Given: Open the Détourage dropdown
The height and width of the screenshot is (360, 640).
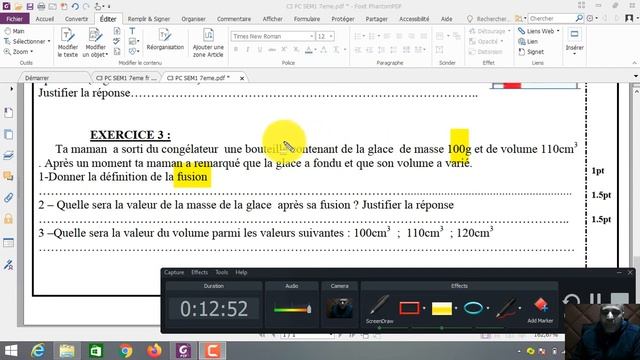Looking at the screenshot, I should point(490,31).
